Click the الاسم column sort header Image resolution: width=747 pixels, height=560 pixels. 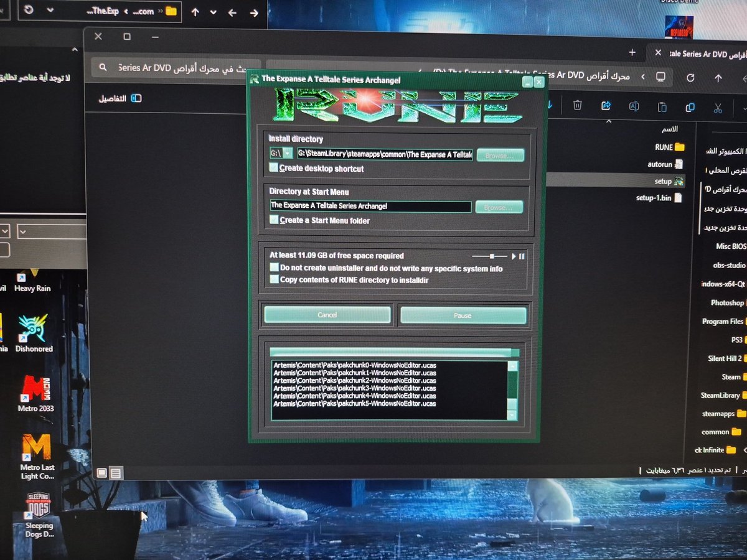point(669,128)
